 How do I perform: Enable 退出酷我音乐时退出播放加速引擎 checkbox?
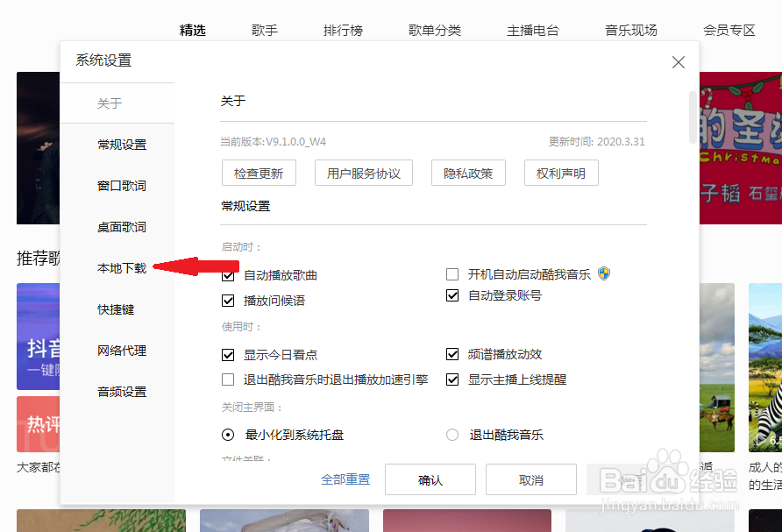click(x=228, y=379)
